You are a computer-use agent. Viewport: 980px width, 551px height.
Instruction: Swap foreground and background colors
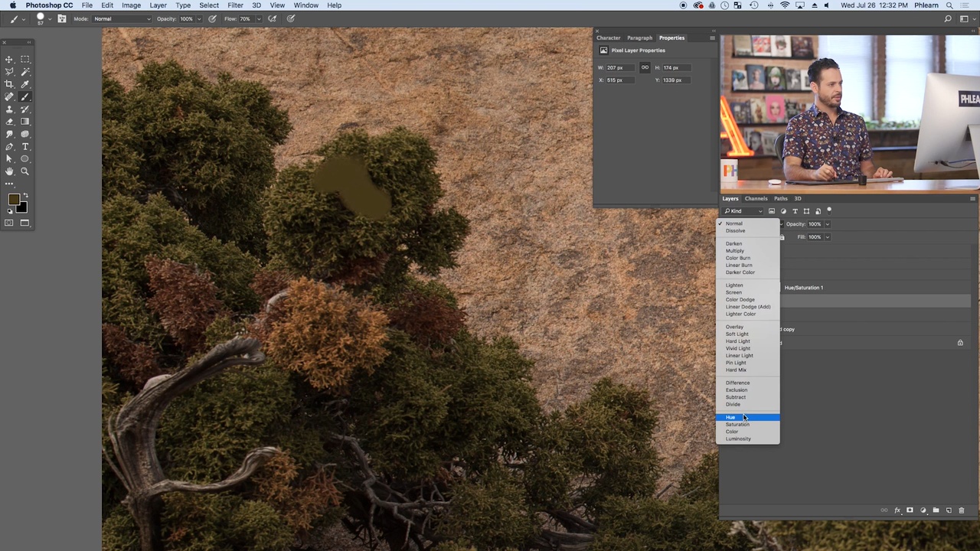(x=25, y=194)
